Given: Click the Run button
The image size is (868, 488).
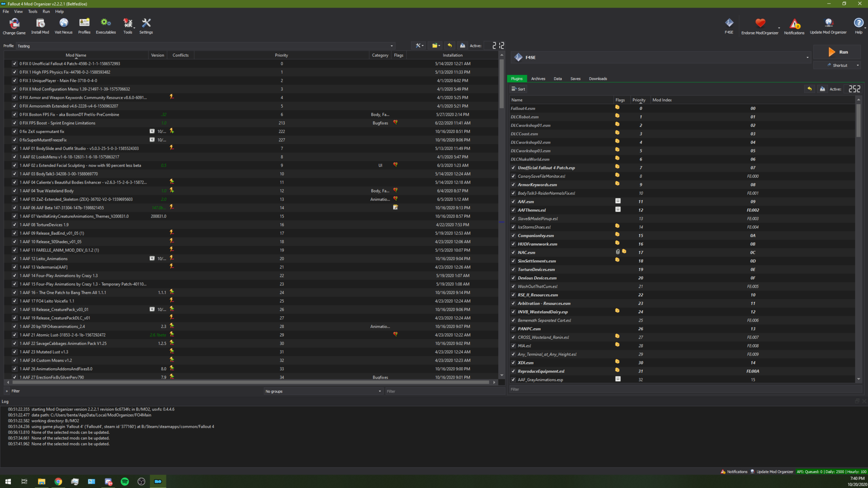Looking at the screenshot, I should point(837,52).
